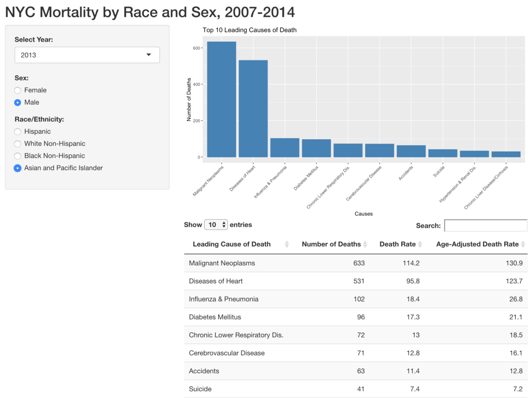Screen dimensions: 532x398
Task: Focus the table Search input field
Action: tap(486, 225)
